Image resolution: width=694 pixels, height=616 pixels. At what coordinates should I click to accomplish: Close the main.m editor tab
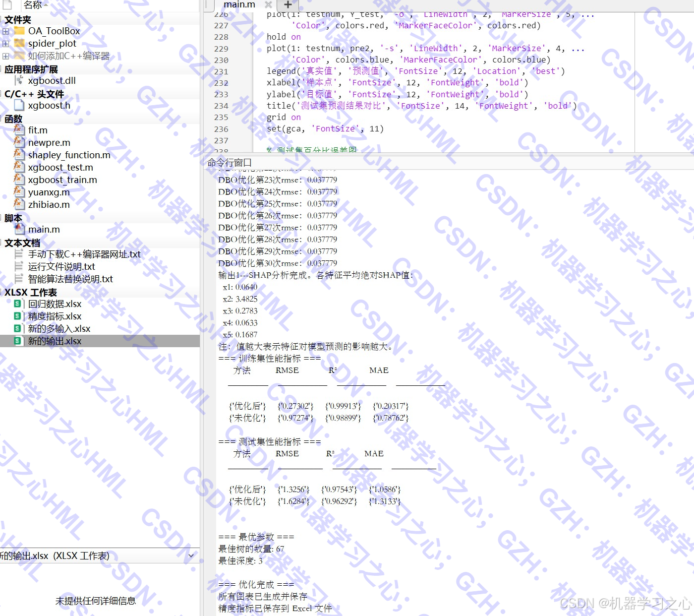pyautogui.click(x=268, y=4)
